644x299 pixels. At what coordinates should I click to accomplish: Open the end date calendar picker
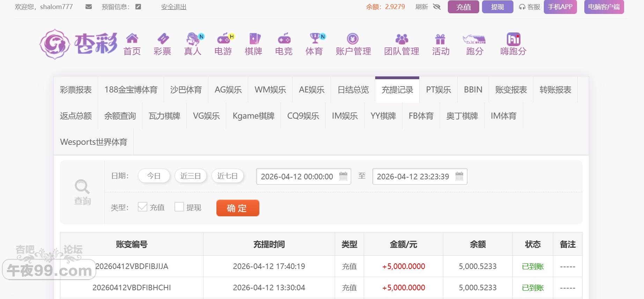(459, 176)
